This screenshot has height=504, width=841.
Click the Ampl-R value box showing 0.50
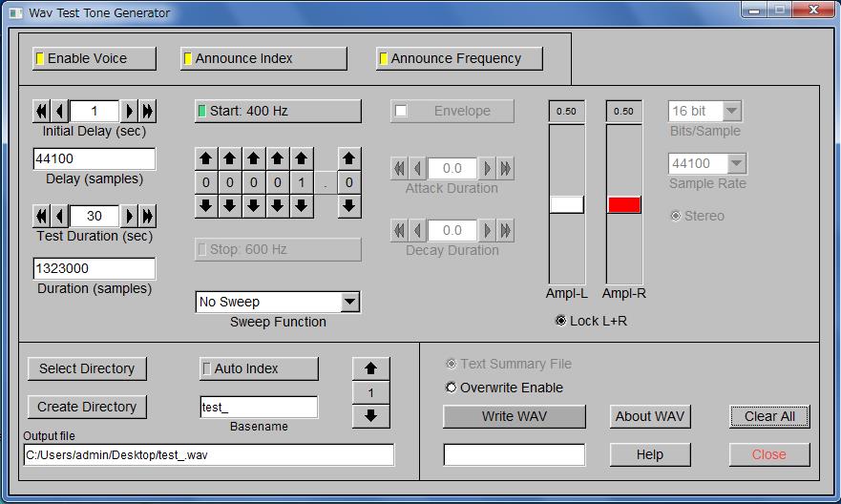coord(623,111)
